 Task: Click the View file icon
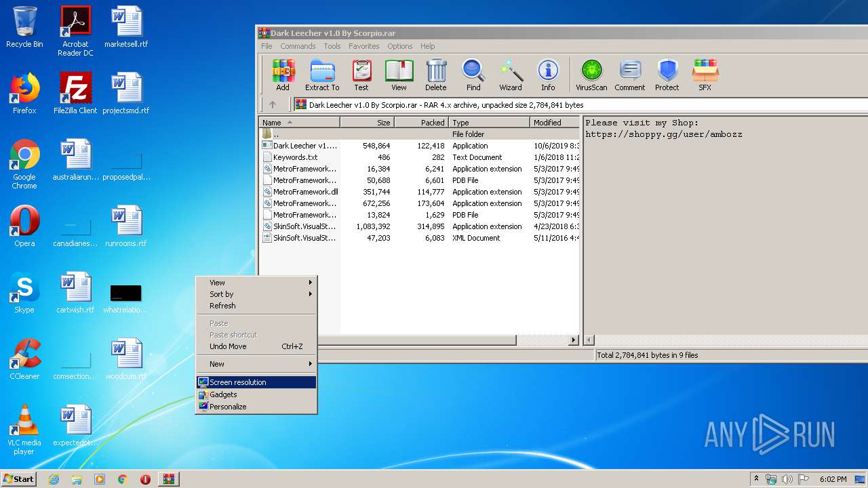pos(399,75)
